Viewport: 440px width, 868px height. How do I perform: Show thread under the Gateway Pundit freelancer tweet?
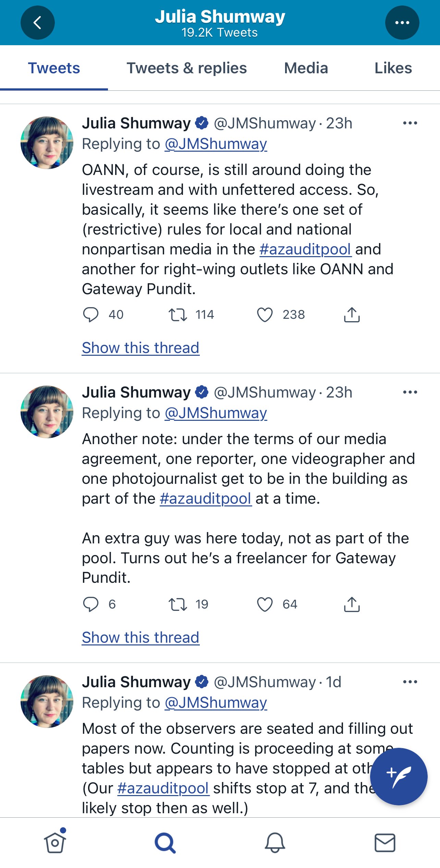(x=140, y=638)
